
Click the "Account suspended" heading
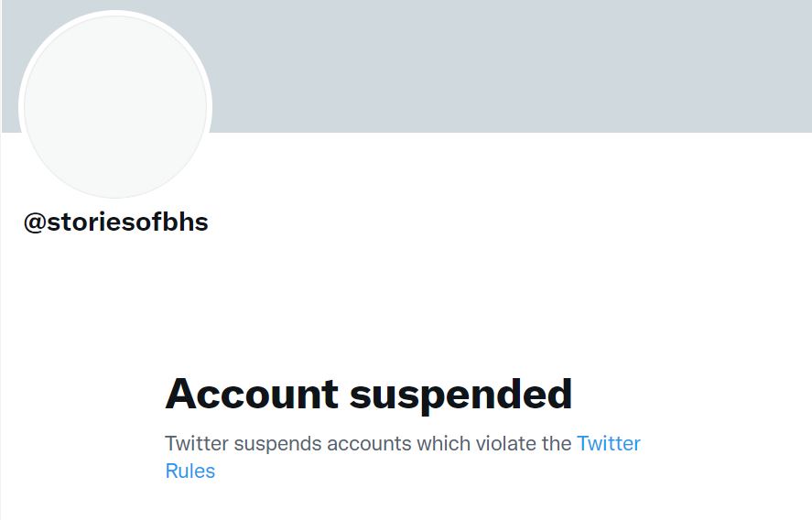[368, 394]
